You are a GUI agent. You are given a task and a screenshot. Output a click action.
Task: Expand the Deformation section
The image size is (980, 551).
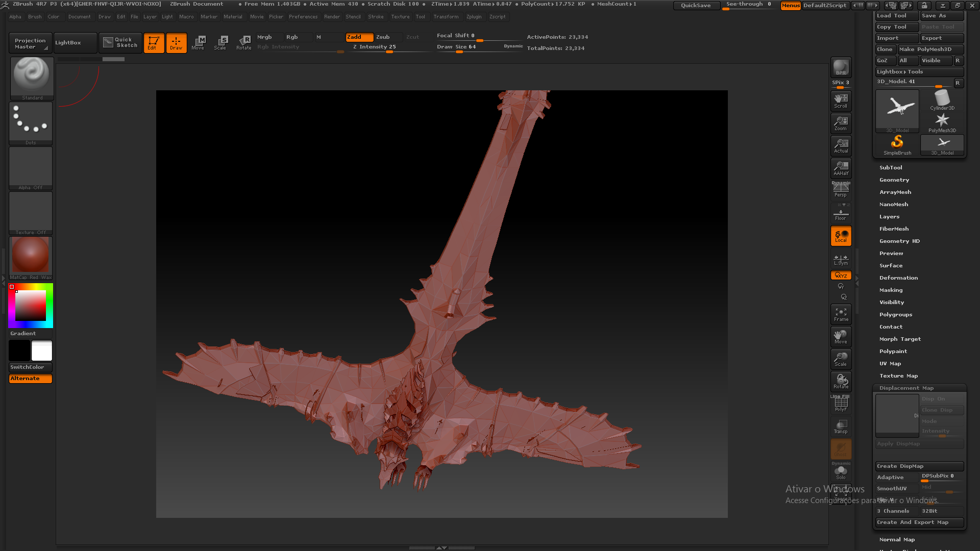pyautogui.click(x=898, y=278)
